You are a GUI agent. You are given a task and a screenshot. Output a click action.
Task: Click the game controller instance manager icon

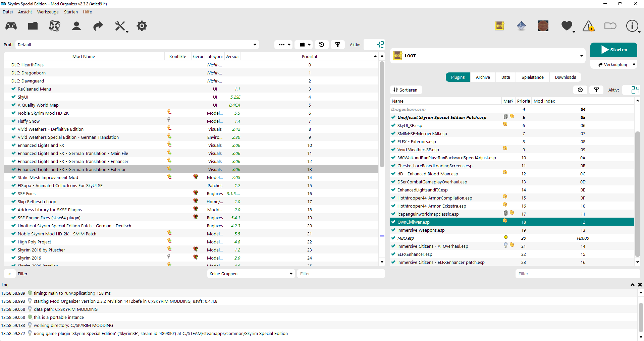coord(11,26)
